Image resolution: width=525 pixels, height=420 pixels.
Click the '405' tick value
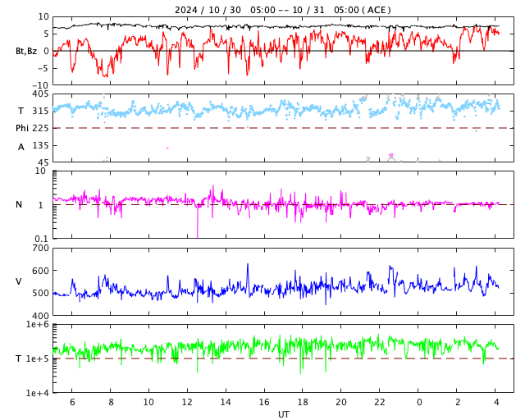click(x=40, y=94)
